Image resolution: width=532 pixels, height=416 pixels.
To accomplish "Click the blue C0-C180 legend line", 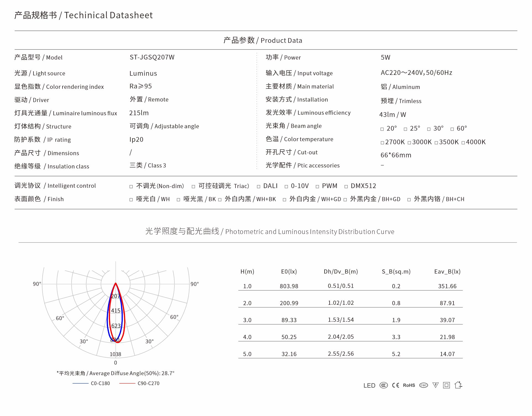I will (x=80, y=383).
